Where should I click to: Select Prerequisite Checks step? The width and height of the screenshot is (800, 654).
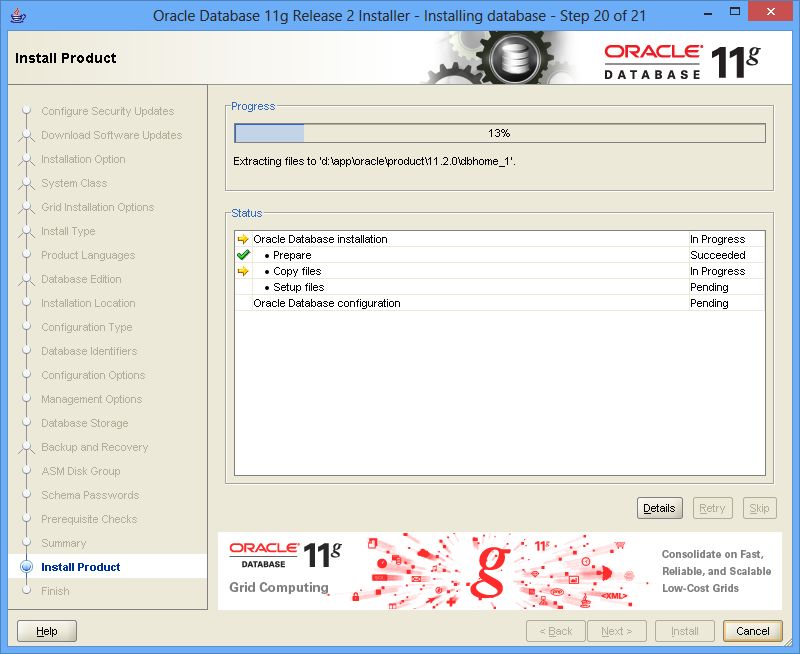point(89,519)
